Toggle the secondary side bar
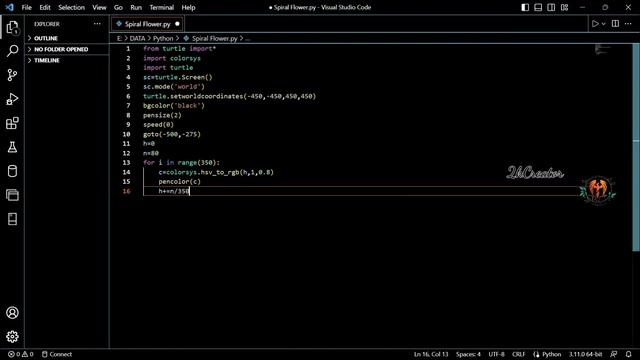The width and height of the screenshot is (640, 360). coord(551,7)
